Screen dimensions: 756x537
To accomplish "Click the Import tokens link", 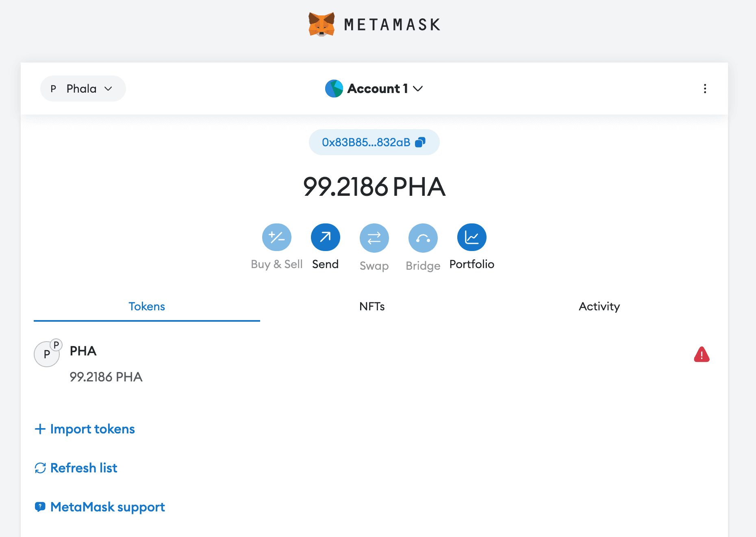I will pyautogui.click(x=85, y=429).
